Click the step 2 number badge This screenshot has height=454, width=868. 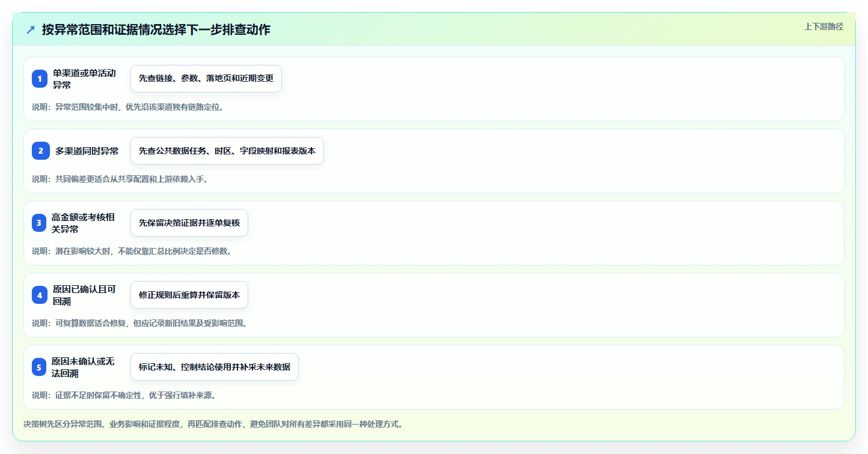(x=41, y=151)
